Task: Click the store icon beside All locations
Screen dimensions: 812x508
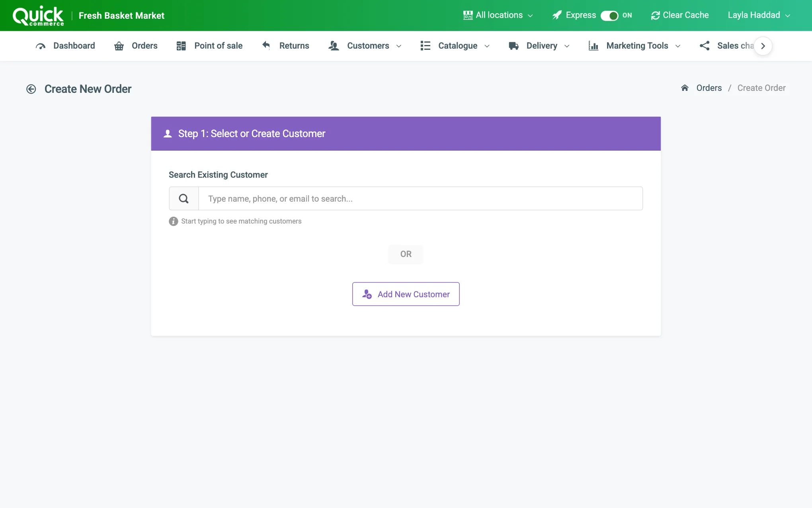Action: [x=468, y=15]
